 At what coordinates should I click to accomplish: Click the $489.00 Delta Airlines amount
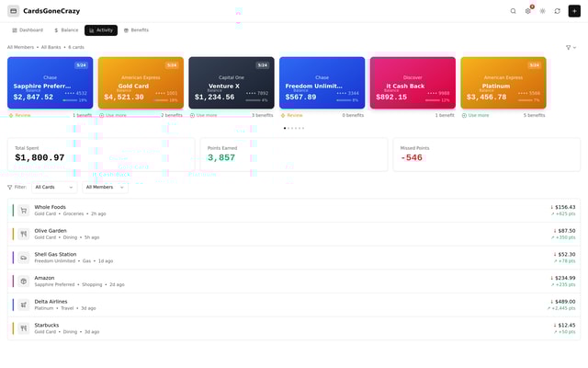(565, 302)
